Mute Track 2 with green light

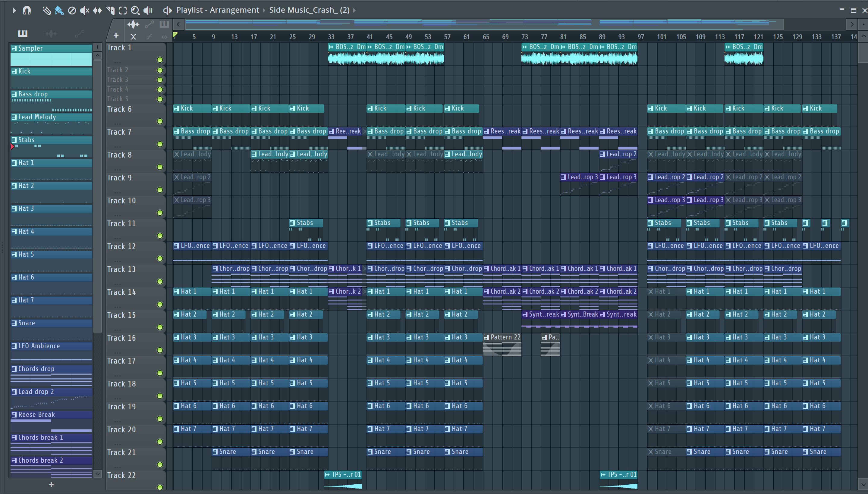click(x=159, y=70)
